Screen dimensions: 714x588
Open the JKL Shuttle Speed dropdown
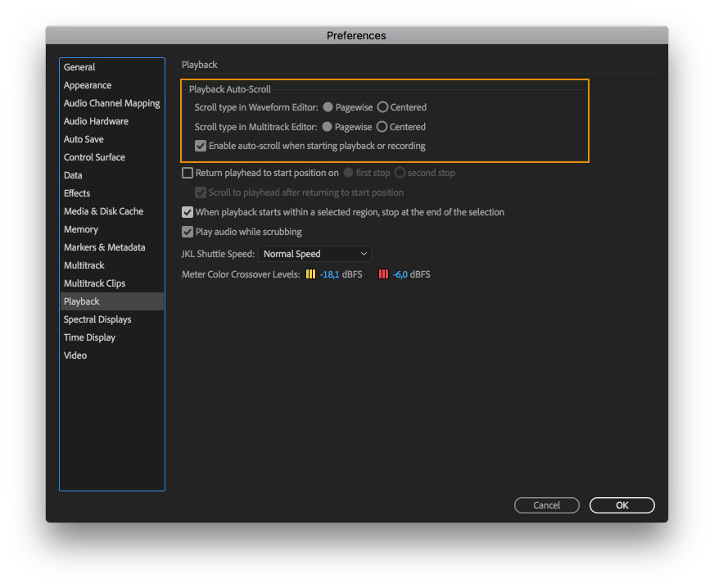pos(314,254)
